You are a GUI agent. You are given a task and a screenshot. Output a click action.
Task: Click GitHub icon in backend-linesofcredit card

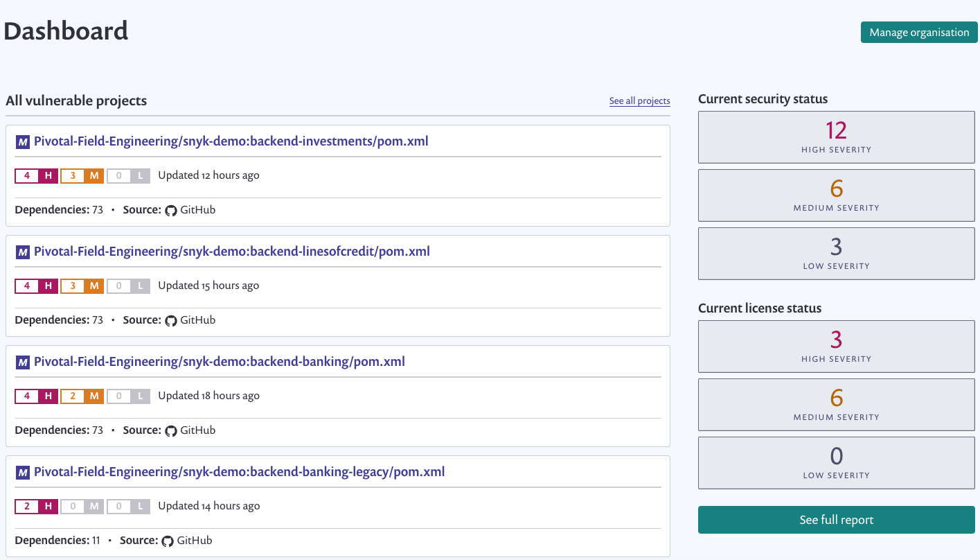tap(171, 320)
